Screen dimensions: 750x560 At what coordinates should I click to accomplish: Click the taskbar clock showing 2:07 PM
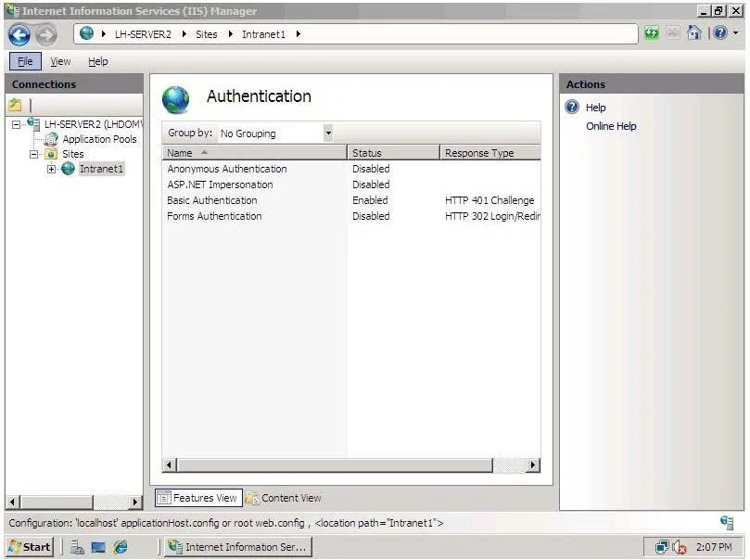pos(714,547)
